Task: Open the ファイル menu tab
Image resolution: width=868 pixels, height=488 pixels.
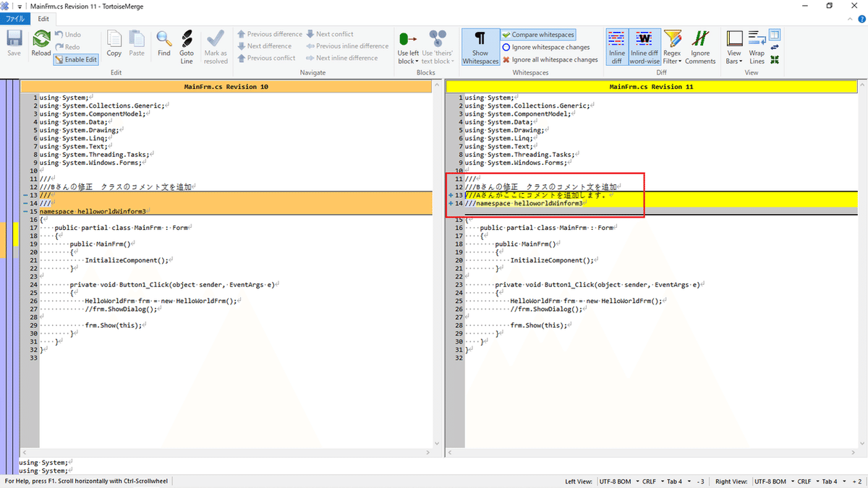Action: click(x=15, y=19)
